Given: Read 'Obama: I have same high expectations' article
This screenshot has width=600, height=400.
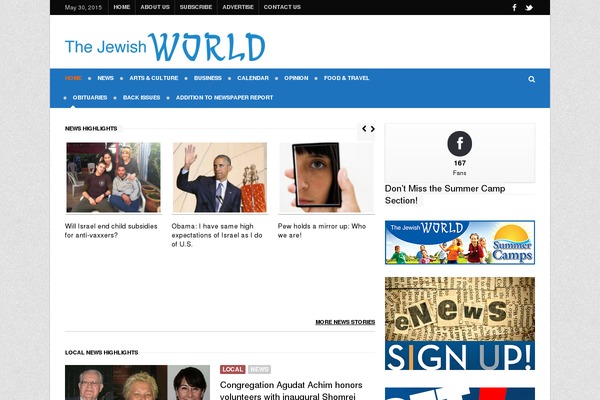Looking at the screenshot, I should (217, 235).
